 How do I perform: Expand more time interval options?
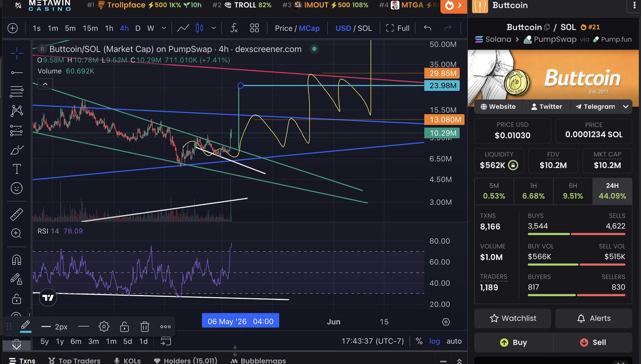163,28
